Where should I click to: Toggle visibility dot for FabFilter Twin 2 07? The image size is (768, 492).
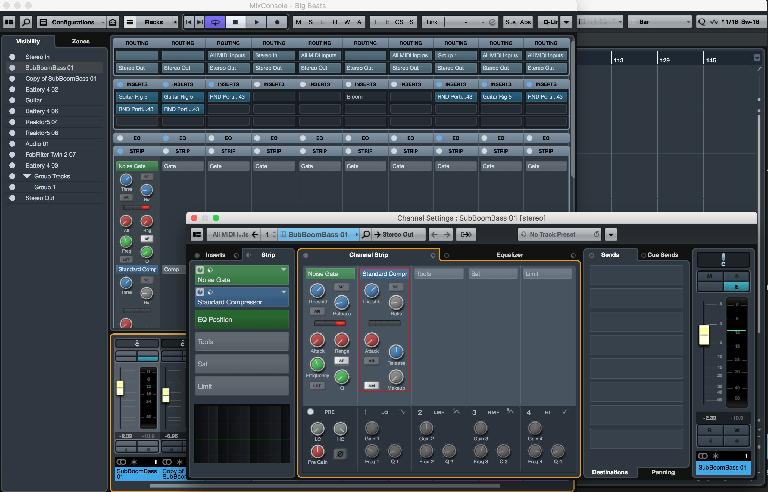coord(12,154)
